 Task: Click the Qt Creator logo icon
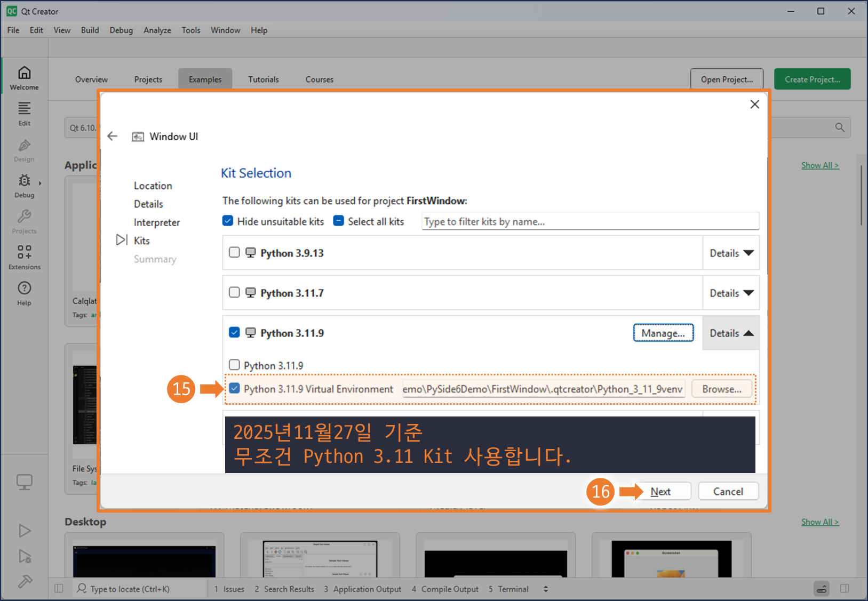point(11,11)
